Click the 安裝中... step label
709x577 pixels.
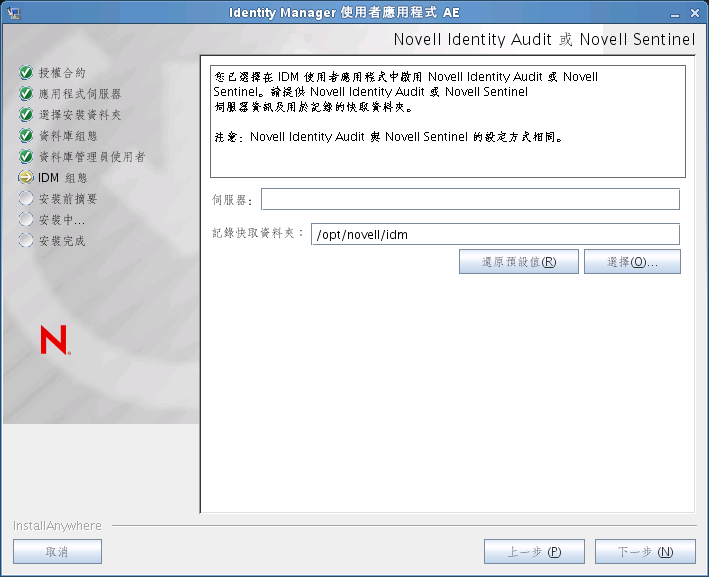62,220
